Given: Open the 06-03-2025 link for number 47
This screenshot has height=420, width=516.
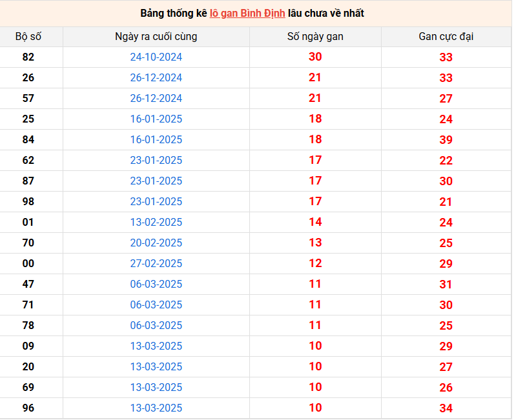Looking at the screenshot, I should pyautogui.click(x=156, y=285).
